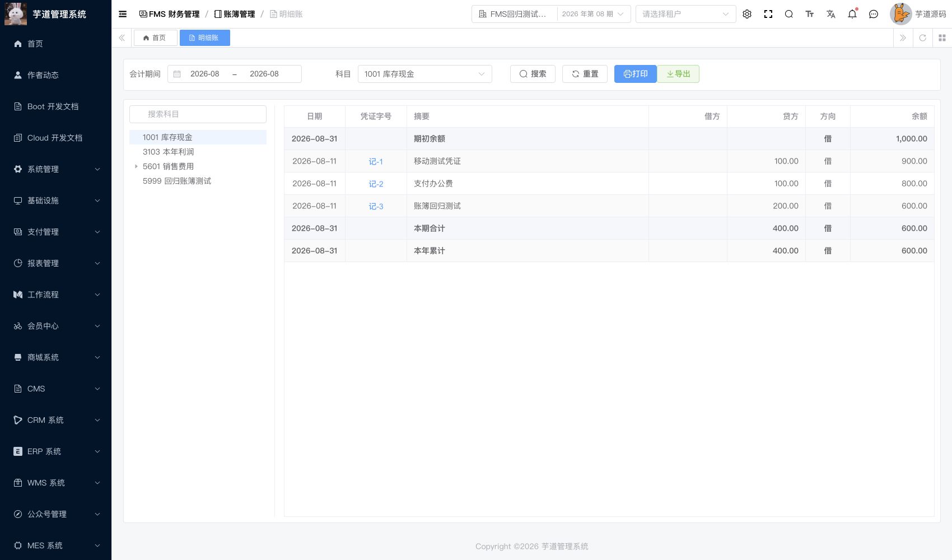Click the 本年累计 row label
The width and height of the screenshot is (952, 560).
click(430, 251)
